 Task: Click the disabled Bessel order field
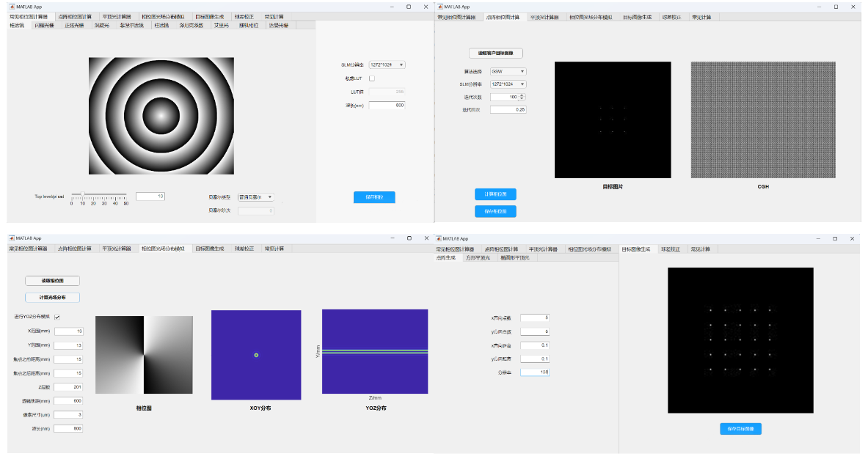[x=256, y=210]
